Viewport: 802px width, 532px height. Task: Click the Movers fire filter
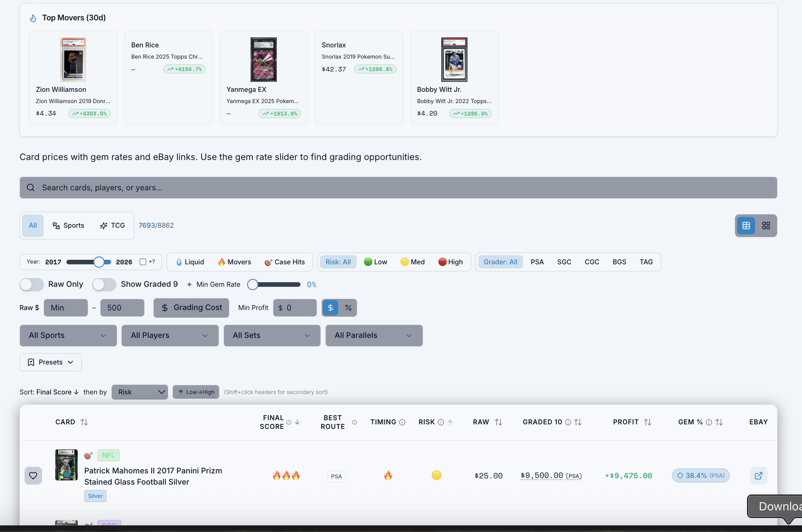234,262
